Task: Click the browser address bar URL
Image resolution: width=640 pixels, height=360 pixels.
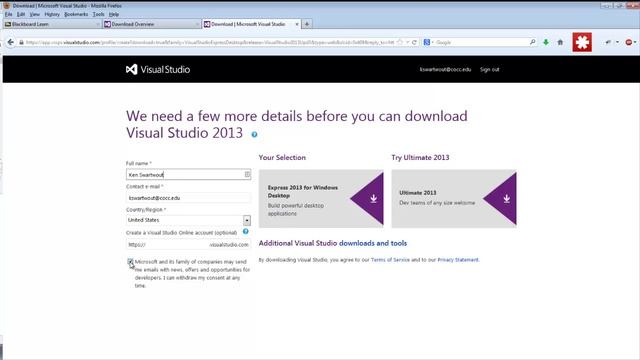Action: 210,42
